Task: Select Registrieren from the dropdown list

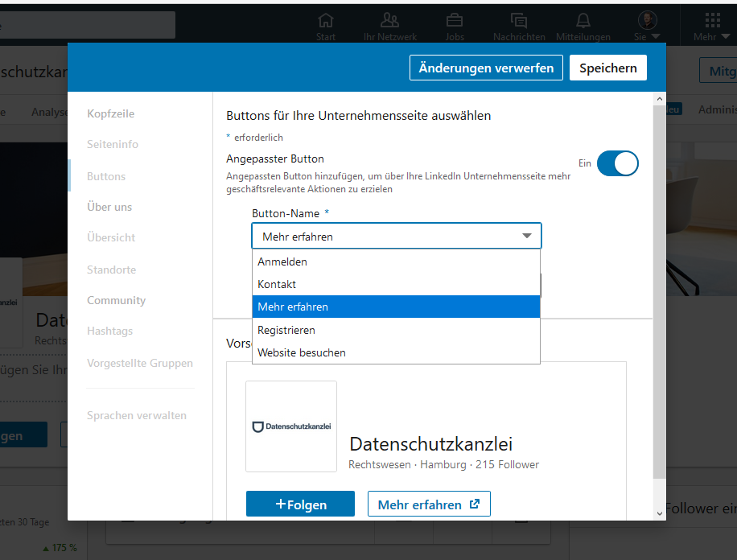Action: tap(396, 330)
